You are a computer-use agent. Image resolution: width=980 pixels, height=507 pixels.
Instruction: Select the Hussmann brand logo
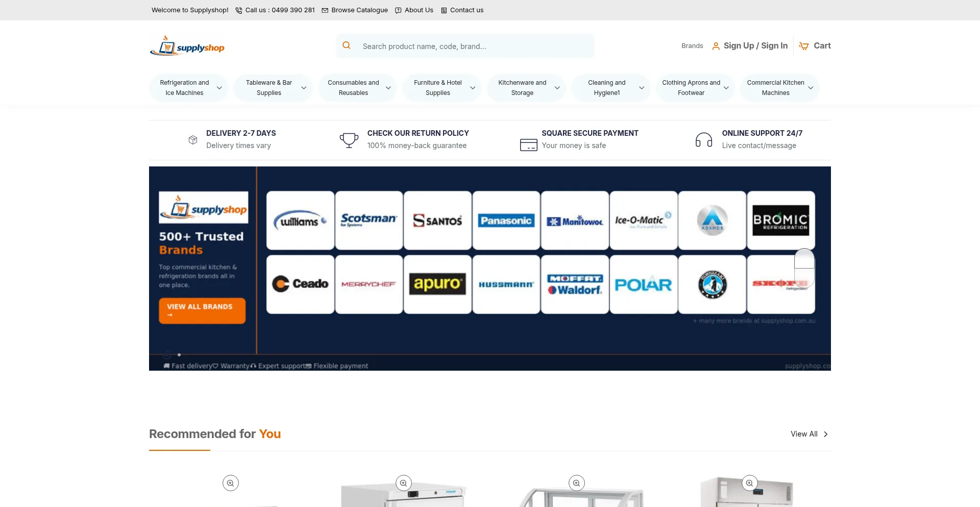point(506,284)
